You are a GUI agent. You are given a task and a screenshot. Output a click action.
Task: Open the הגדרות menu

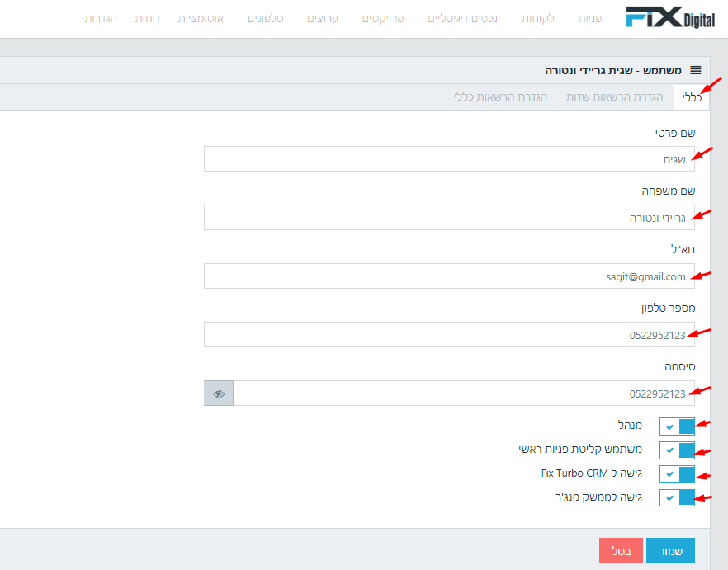(x=101, y=19)
